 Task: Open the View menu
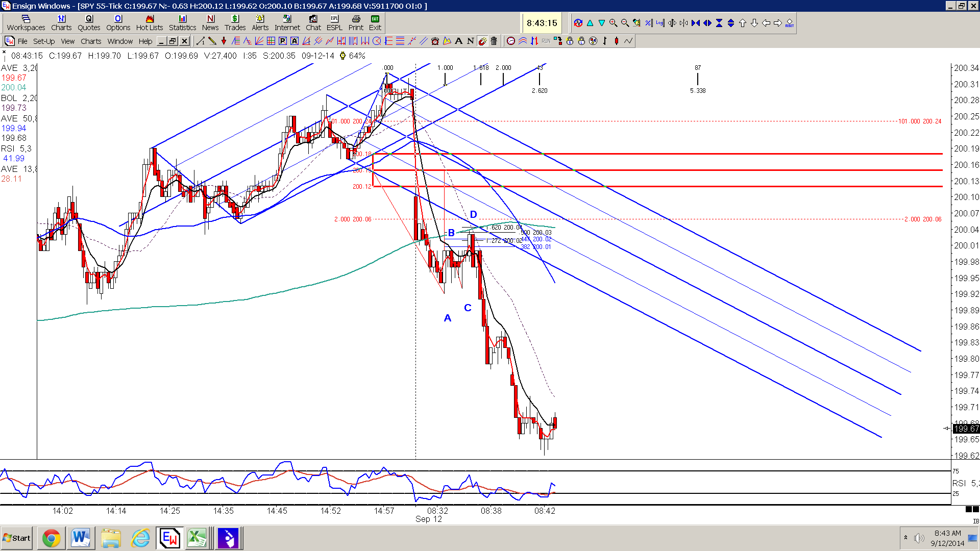click(67, 41)
